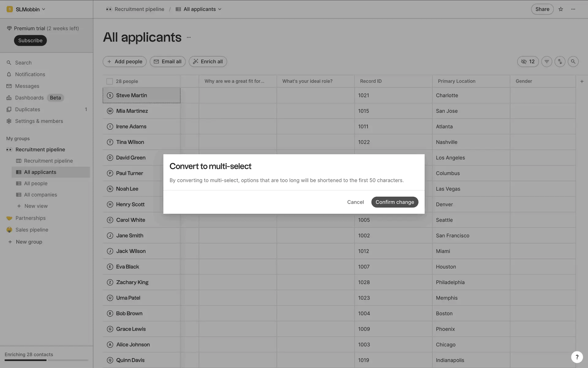Click the star favorite icon
588x368 pixels.
click(x=561, y=9)
